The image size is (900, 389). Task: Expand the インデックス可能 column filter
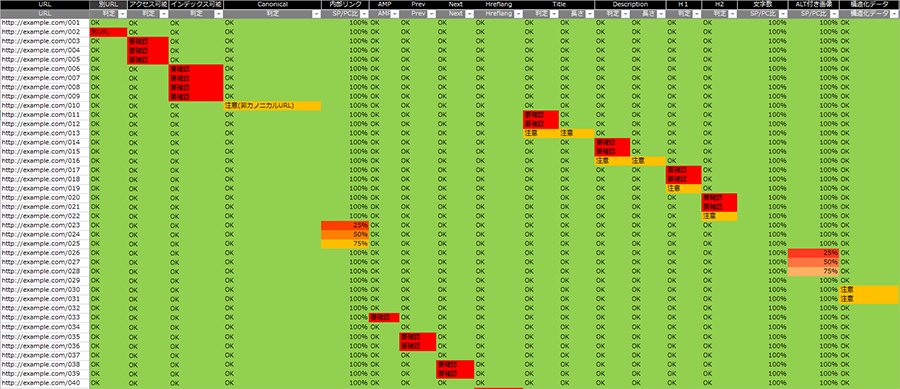tap(219, 14)
